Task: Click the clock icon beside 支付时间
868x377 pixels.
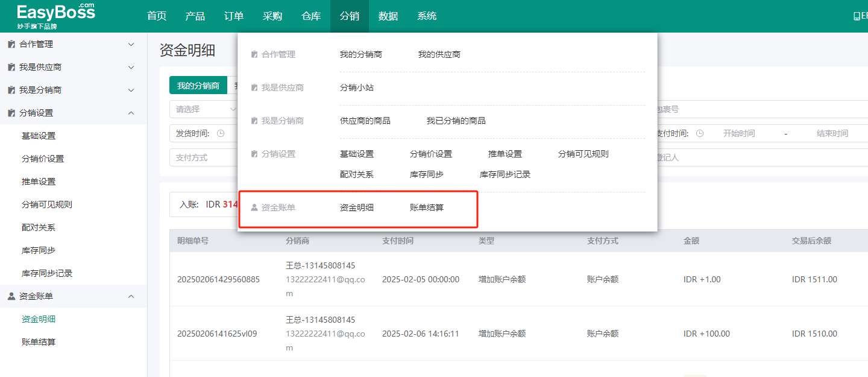Action: 699,133
